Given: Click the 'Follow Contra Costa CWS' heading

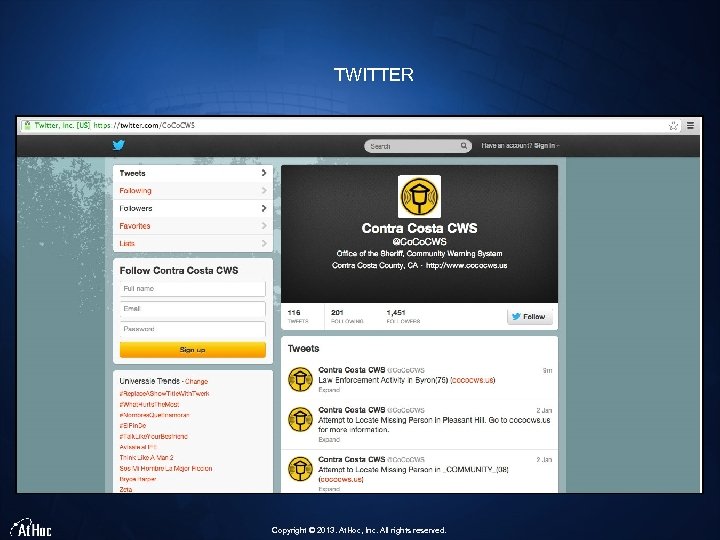Looking at the screenshot, I should coord(179,270).
